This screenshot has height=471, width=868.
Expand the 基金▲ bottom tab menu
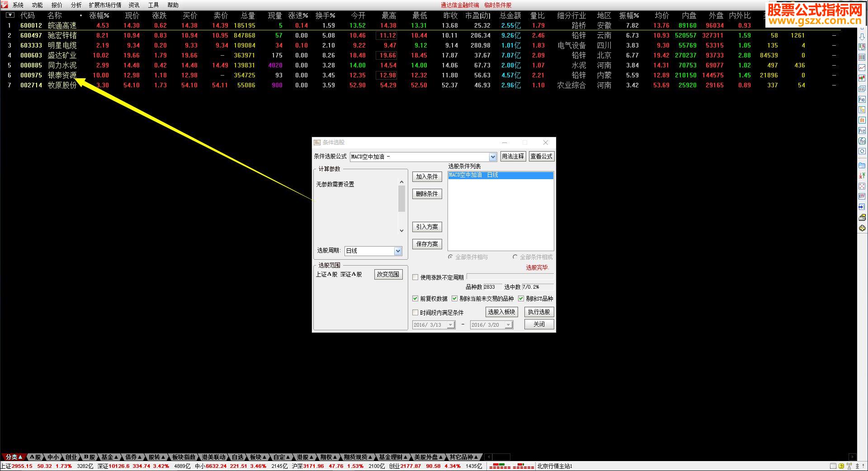tap(109, 457)
